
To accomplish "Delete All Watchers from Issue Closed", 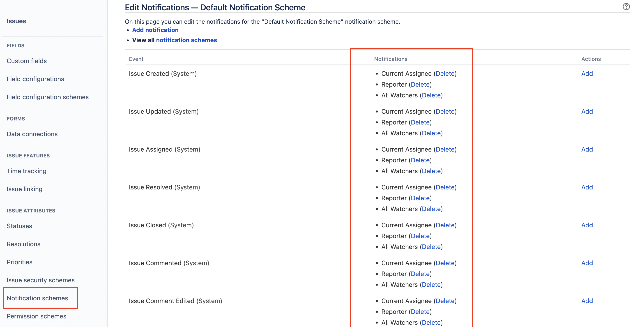I will [431, 247].
